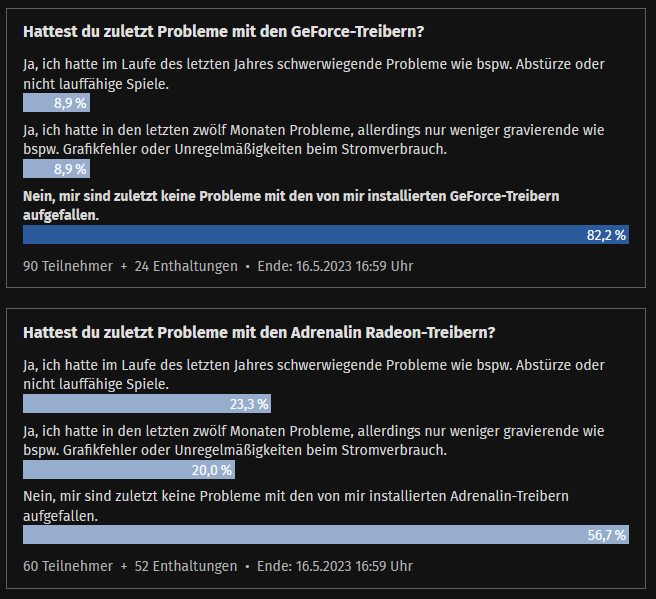
Task: Click the 20,0 % result bar
Action: [129, 470]
